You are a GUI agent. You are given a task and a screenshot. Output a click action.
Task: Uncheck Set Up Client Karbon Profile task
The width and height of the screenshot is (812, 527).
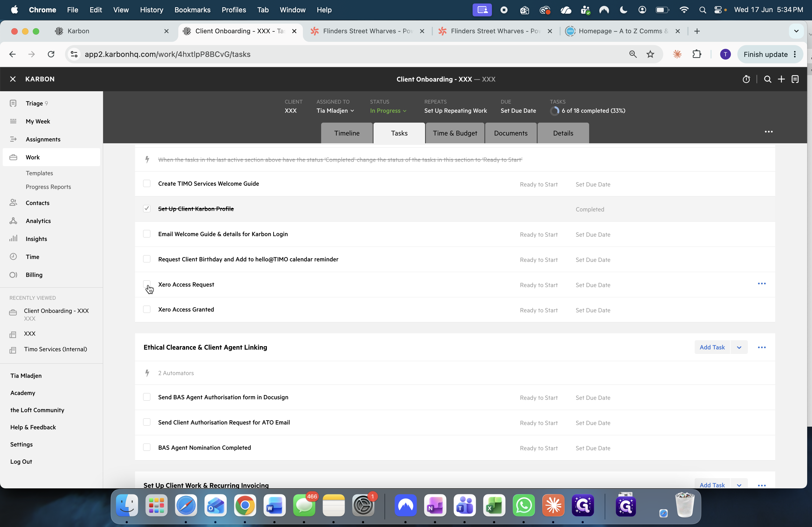147,208
